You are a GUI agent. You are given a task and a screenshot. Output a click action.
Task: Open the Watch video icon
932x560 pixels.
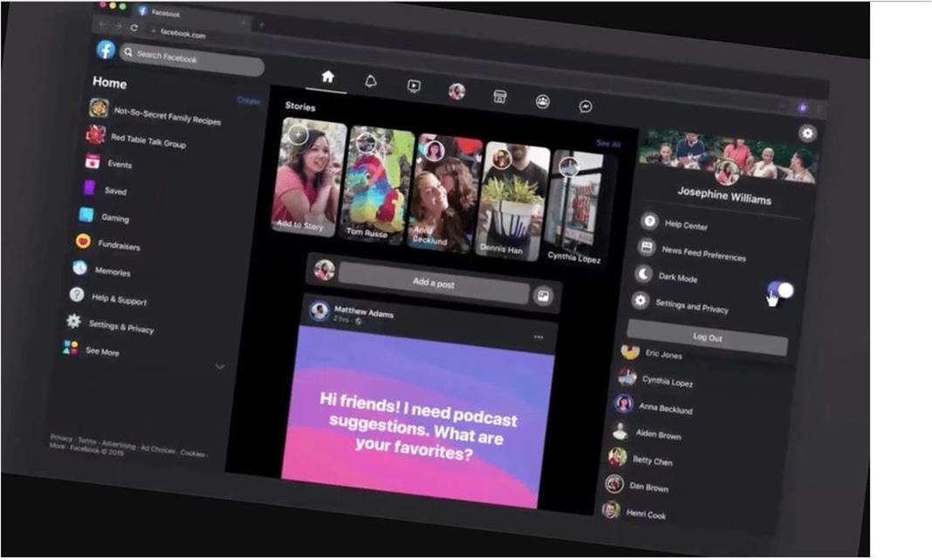pos(414,86)
